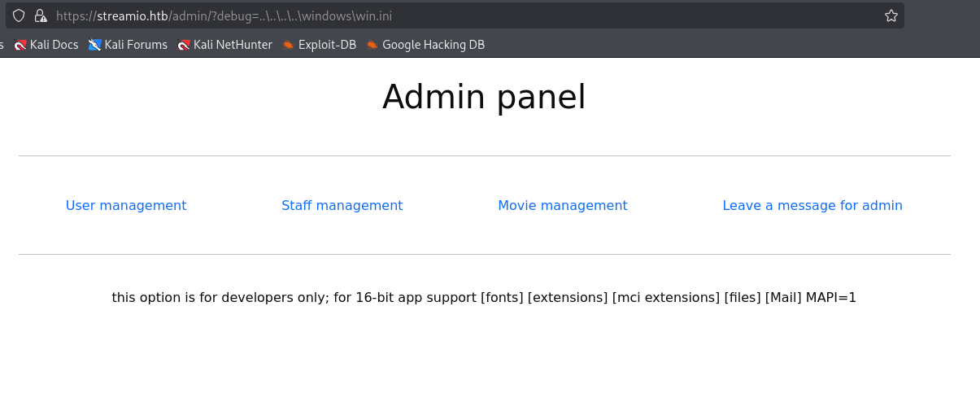Screen dimensions: 980x398
Task: Go to the Movie management page
Action: coord(563,205)
